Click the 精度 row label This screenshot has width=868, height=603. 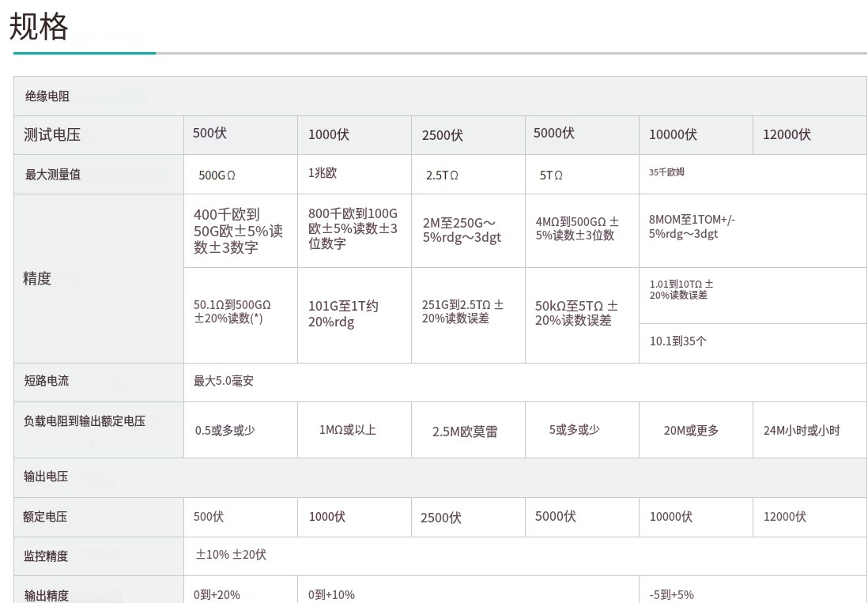click(x=37, y=278)
